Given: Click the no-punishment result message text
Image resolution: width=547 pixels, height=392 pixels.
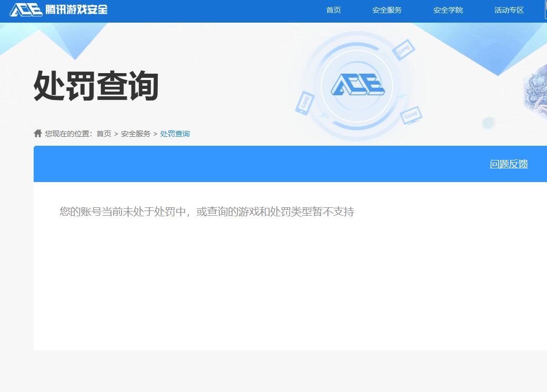Looking at the screenshot, I should pyautogui.click(x=207, y=212).
